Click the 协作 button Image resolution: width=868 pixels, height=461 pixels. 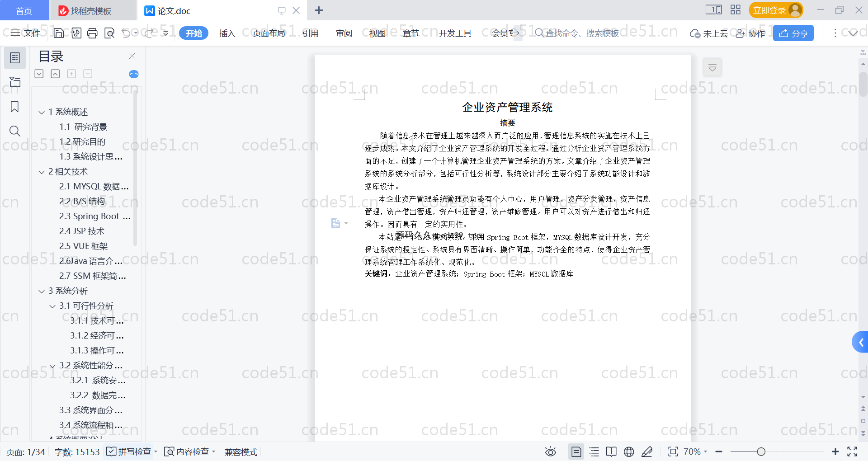click(x=750, y=33)
